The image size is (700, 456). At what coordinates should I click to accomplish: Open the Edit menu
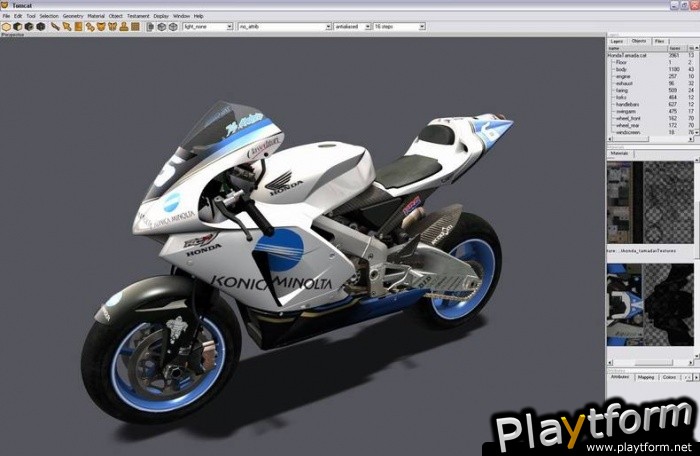point(18,16)
